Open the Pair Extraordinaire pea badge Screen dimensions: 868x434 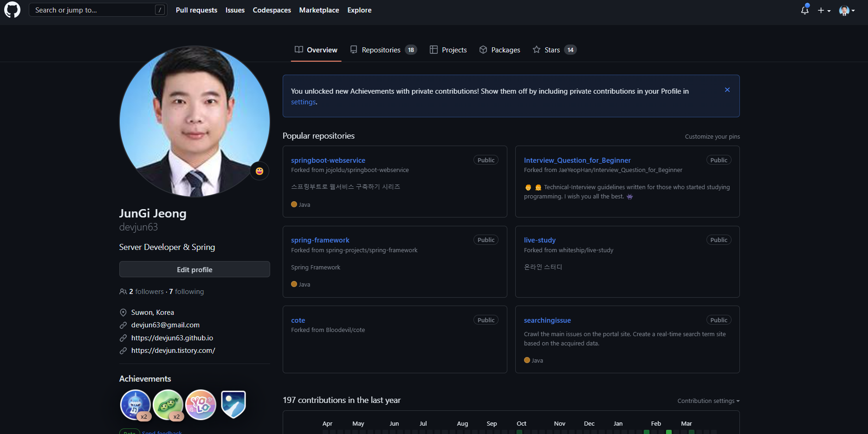pyautogui.click(x=168, y=405)
